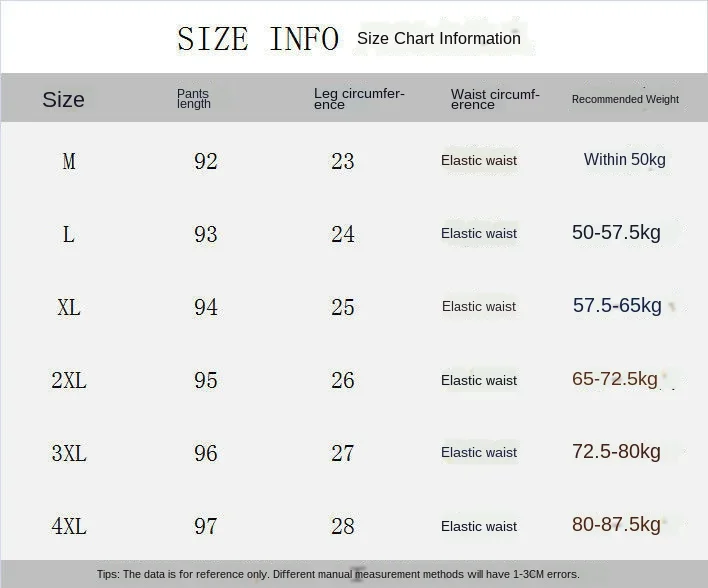Click the 50-57.5kg weight cell
Image resolution: width=708 pixels, height=588 pixels.
(x=616, y=233)
